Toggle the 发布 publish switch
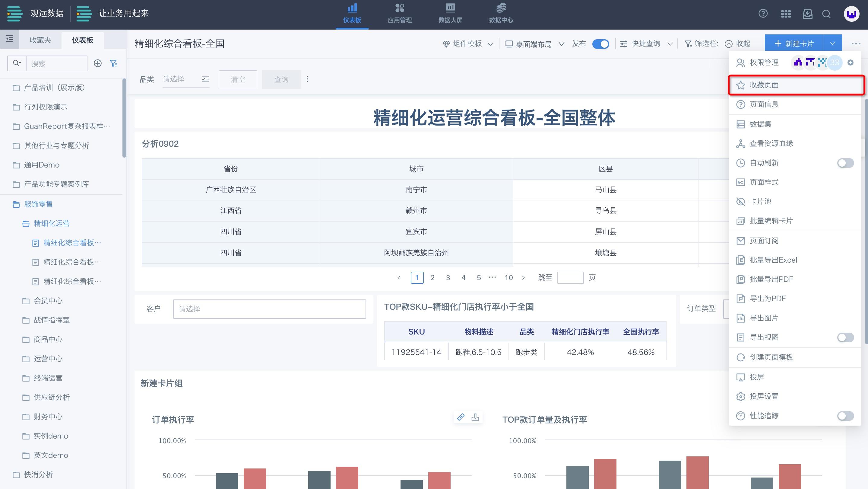Image resolution: width=868 pixels, height=489 pixels. point(600,44)
